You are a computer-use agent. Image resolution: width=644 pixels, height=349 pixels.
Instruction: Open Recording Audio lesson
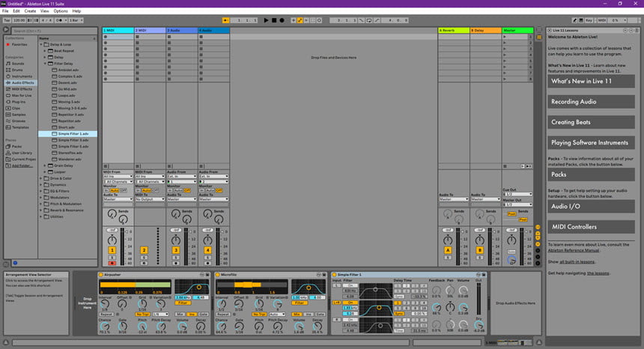591,102
